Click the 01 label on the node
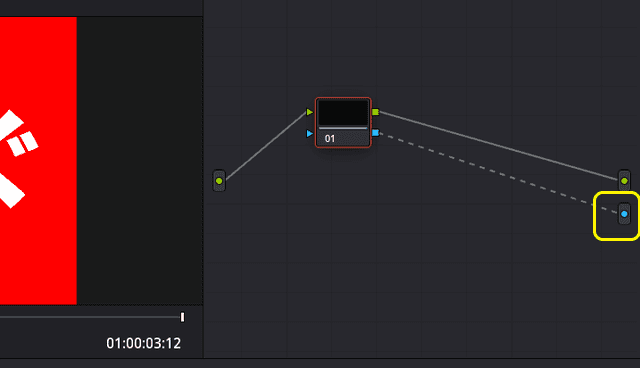640x368 pixels. click(330, 139)
